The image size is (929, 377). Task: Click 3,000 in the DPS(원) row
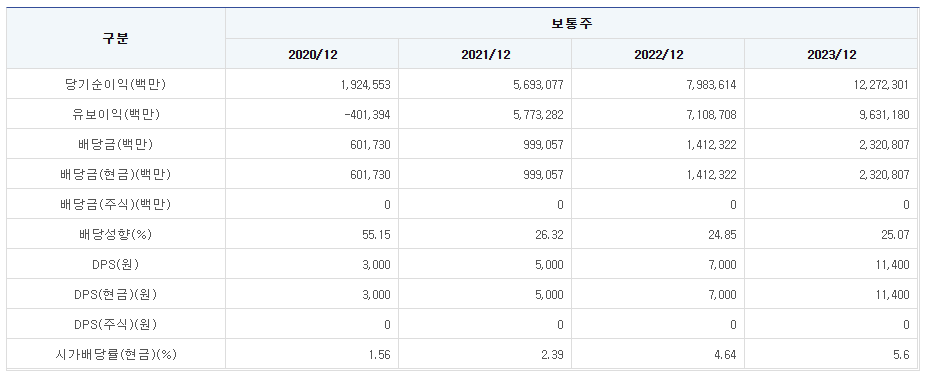pyautogui.click(x=376, y=265)
